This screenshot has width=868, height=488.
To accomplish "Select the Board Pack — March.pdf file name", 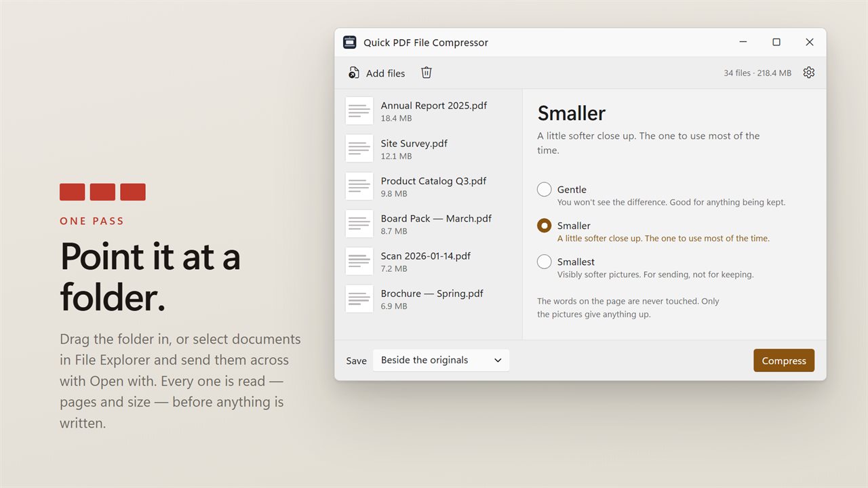I will [436, 218].
